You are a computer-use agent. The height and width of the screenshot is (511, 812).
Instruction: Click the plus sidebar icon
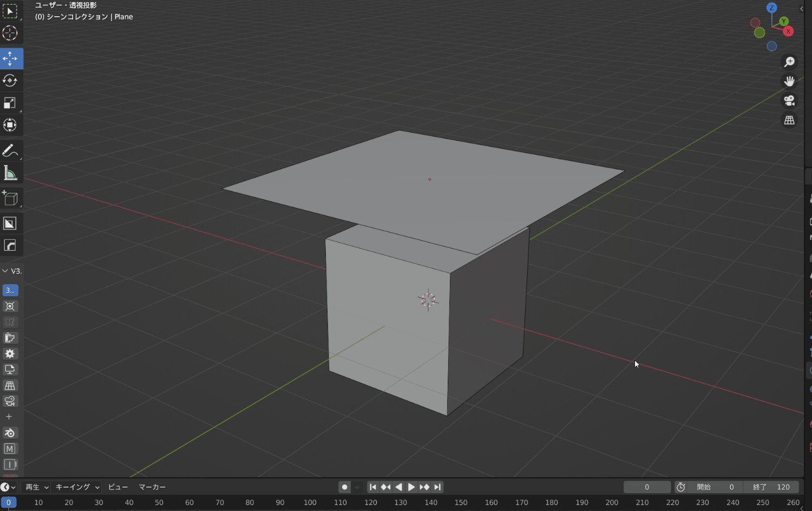coord(9,417)
